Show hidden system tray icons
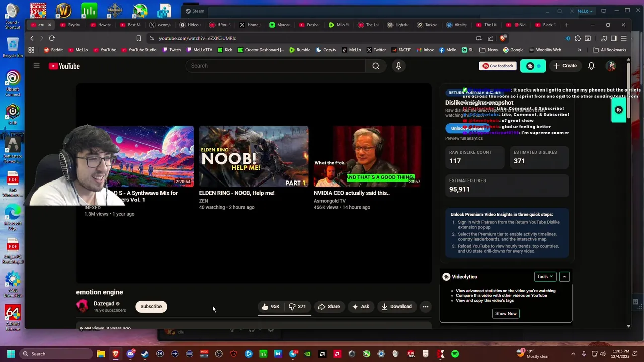 pyautogui.click(x=573, y=354)
